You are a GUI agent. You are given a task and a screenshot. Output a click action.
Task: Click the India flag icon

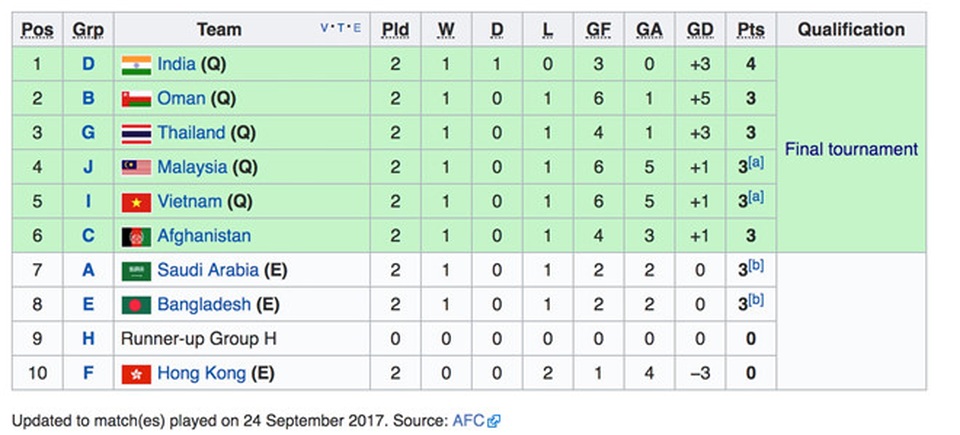[x=136, y=65]
